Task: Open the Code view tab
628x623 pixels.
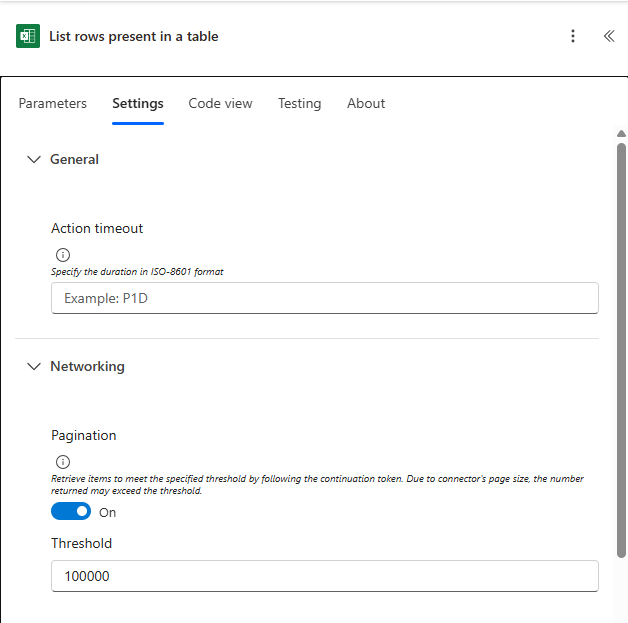Action: [x=220, y=103]
